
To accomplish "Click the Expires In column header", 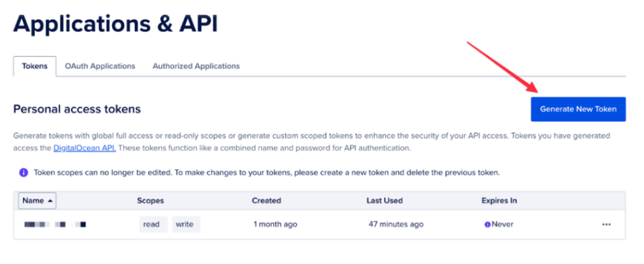I will [499, 201].
